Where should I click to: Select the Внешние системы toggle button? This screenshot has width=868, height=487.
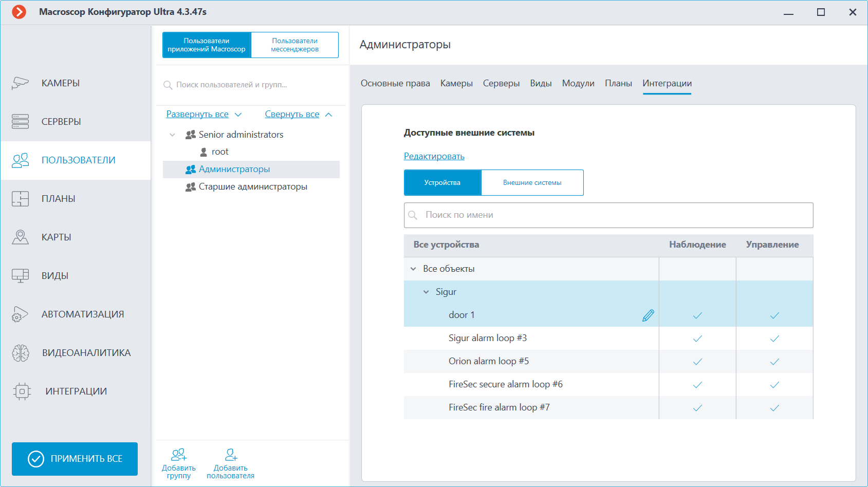point(532,182)
